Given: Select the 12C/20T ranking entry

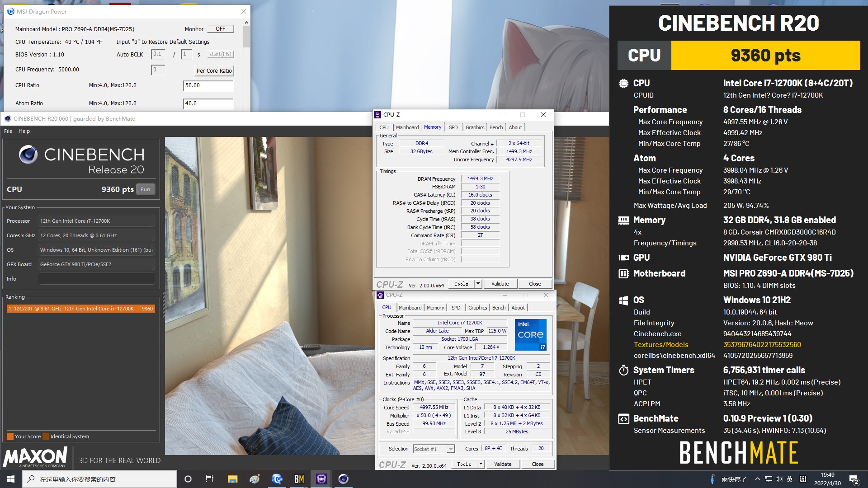Looking at the screenshot, I should pyautogui.click(x=81, y=309).
